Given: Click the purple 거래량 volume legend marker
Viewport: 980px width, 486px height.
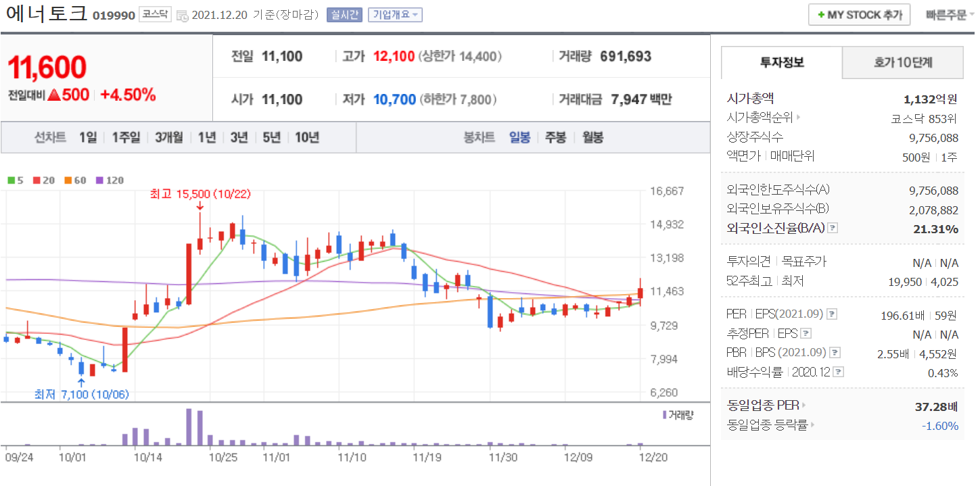Looking at the screenshot, I should (x=664, y=414).
